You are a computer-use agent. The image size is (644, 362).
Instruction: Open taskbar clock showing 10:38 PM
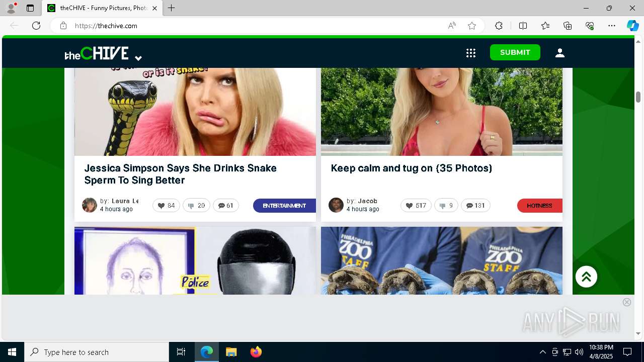click(601, 352)
